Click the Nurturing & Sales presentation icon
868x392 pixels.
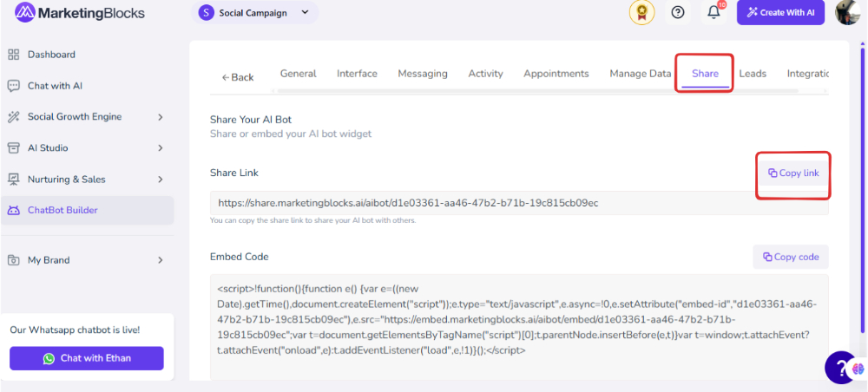tap(13, 180)
